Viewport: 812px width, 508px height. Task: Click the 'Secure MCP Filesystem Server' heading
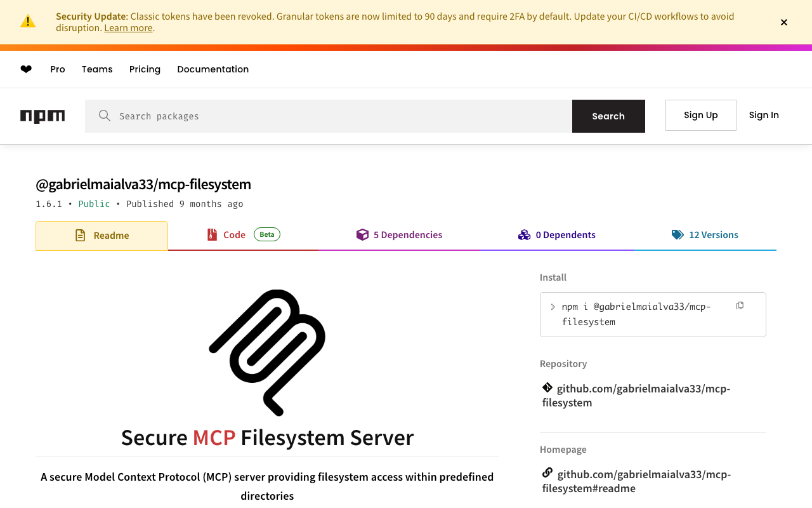(267, 438)
